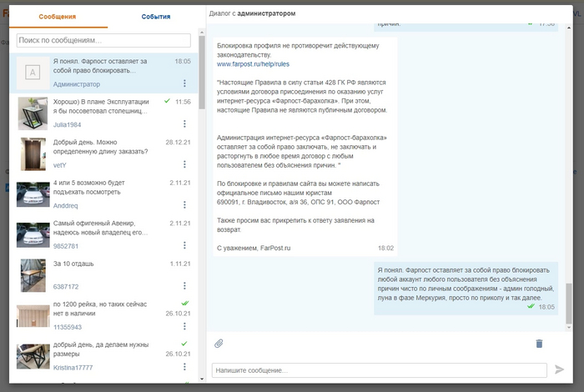Click the paperclip attach file icon
Image resolution: width=584 pixels, height=392 pixels.
point(219,343)
